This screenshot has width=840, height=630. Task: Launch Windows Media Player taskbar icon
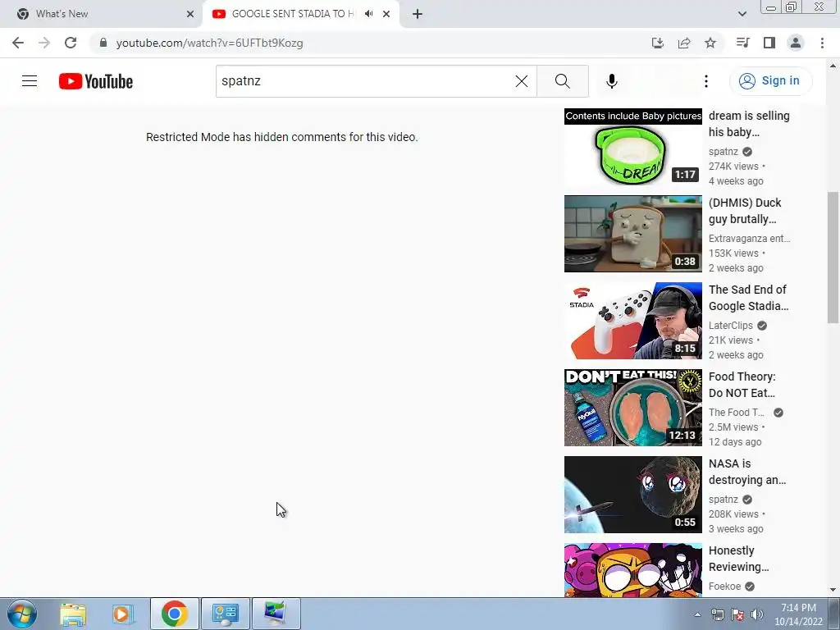(x=122, y=614)
